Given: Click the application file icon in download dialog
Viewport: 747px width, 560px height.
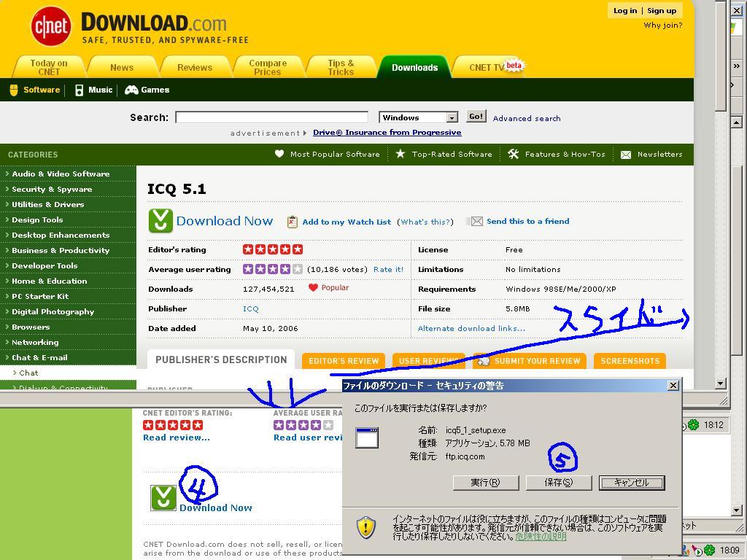Looking at the screenshot, I should click(x=367, y=438).
